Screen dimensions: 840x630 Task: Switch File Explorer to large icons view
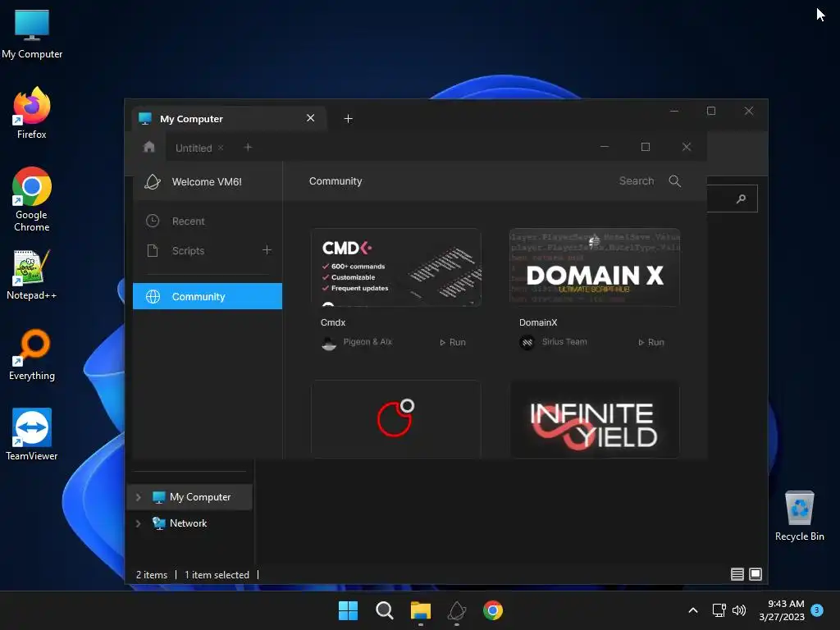point(756,574)
